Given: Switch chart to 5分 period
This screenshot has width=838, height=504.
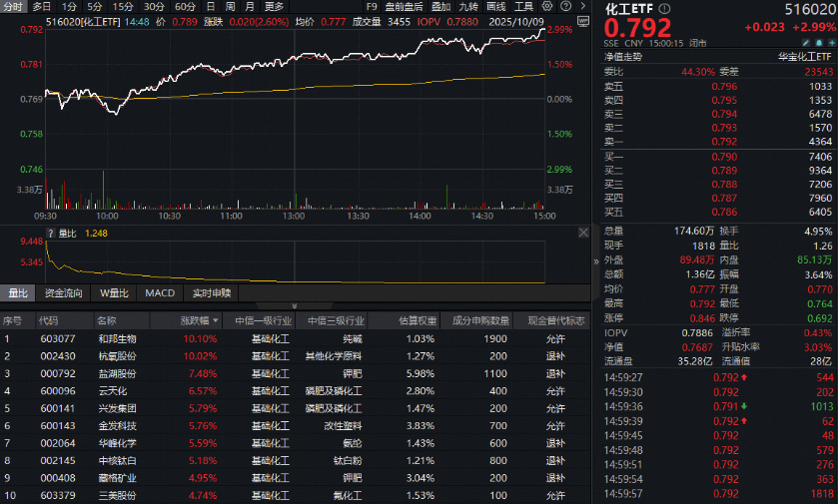Looking at the screenshot, I should point(94,6).
